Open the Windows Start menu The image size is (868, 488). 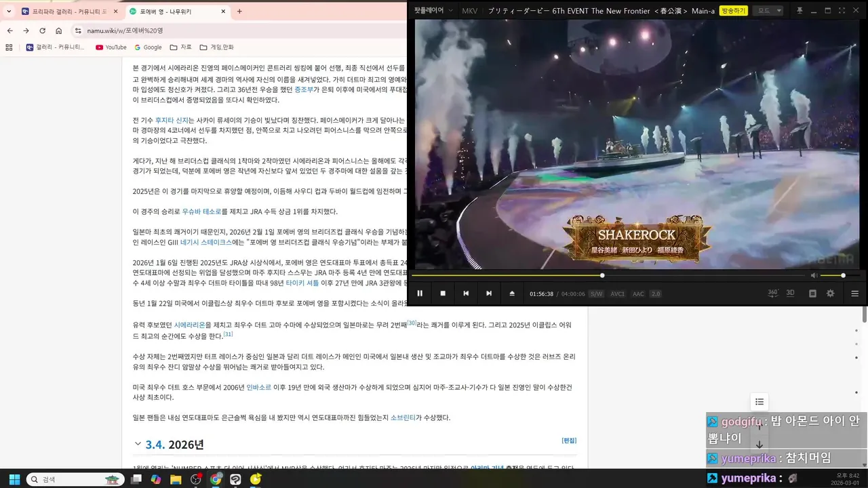[14, 479]
